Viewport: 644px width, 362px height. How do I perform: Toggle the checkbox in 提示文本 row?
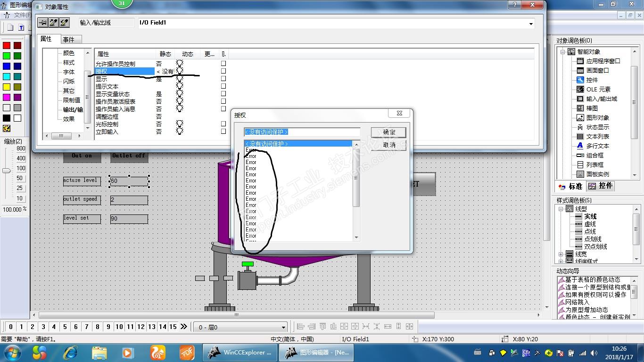(x=223, y=86)
